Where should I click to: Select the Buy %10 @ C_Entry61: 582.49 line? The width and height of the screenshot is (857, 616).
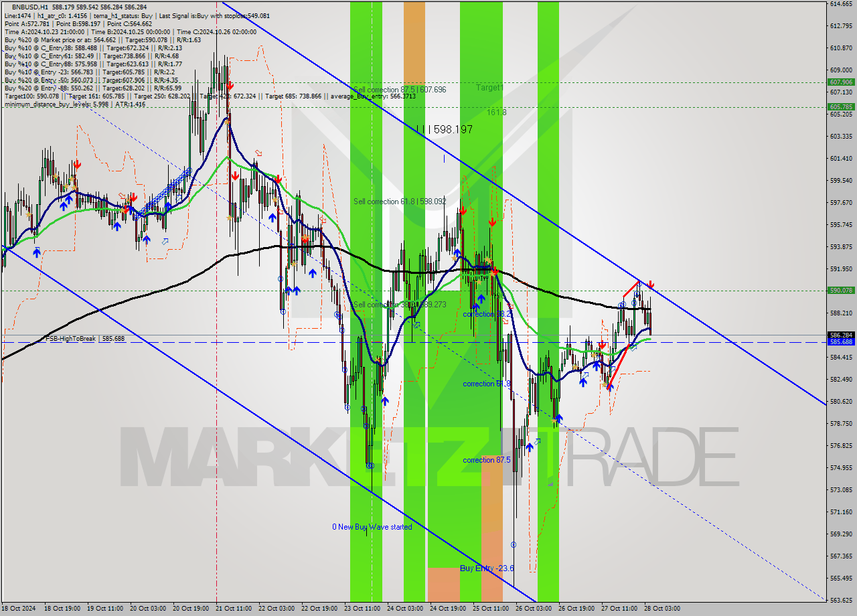coord(91,56)
